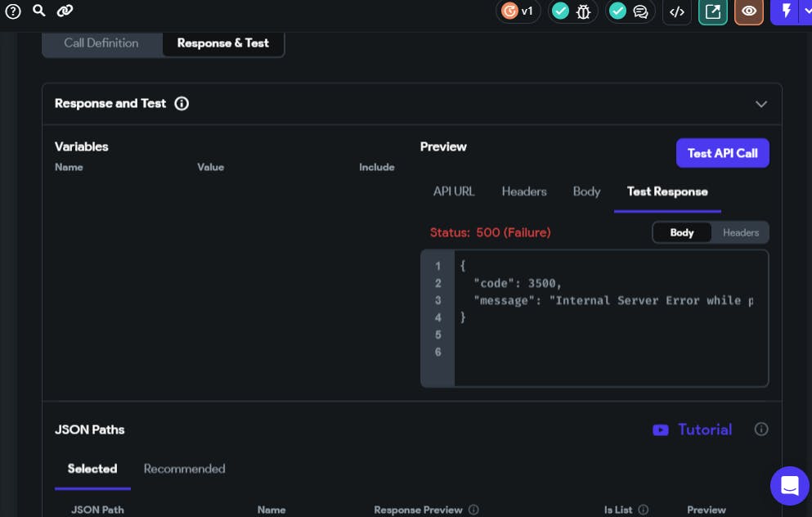Open the v1 version badge
This screenshot has height=517, width=812.
tap(518, 11)
